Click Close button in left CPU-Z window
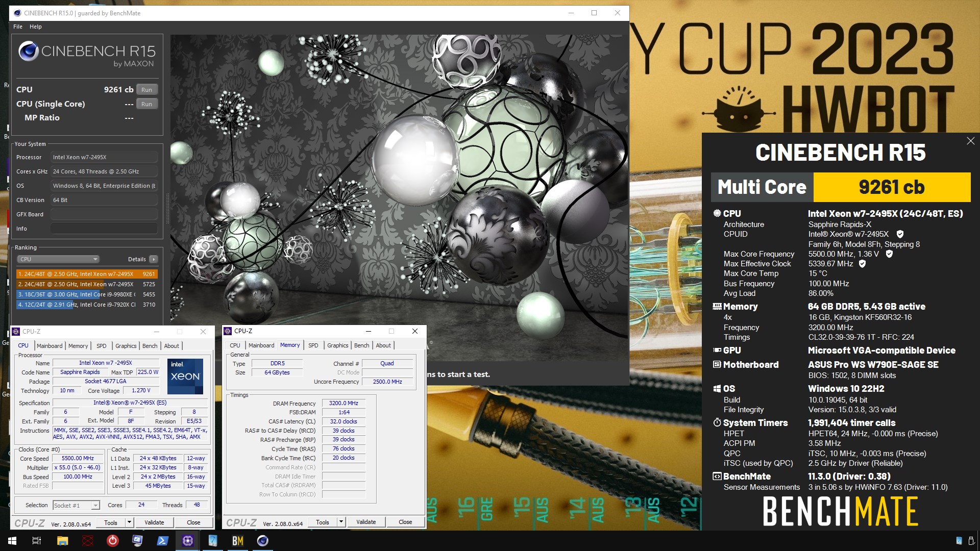 point(193,523)
